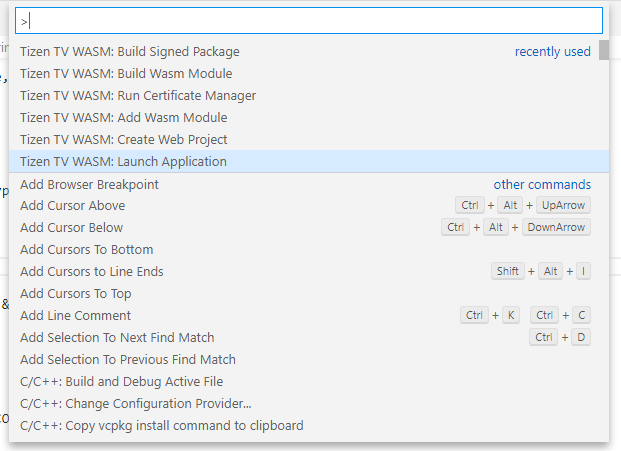Open C/C++: Change Configuration Provider...
Image resolution: width=621 pixels, height=451 pixels.
point(309,403)
